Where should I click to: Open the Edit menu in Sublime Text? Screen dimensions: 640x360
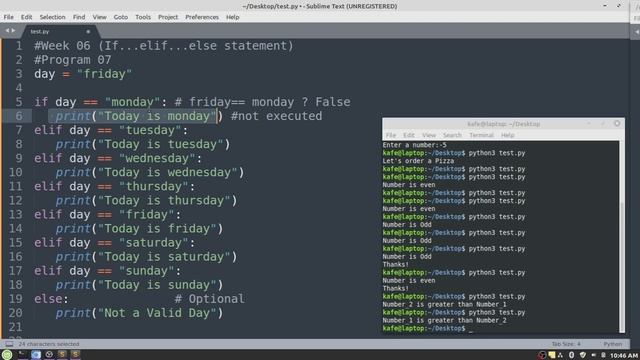point(27,17)
